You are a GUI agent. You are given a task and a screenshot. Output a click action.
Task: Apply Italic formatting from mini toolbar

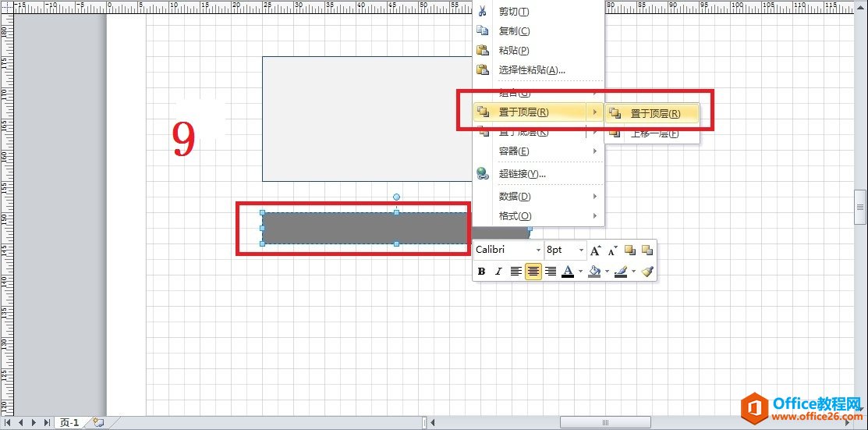pyautogui.click(x=498, y=272)
